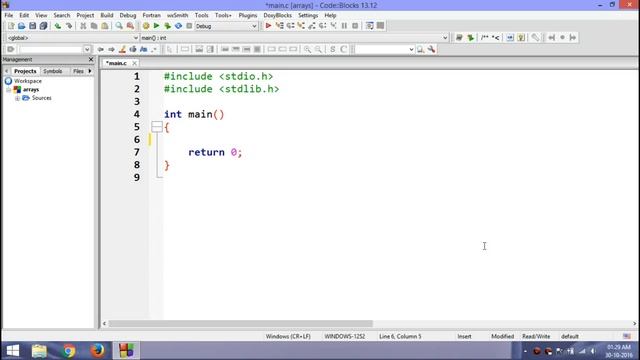Click the Build and run icon
This screenshot has width=640, height=360.
click(167, 26)
